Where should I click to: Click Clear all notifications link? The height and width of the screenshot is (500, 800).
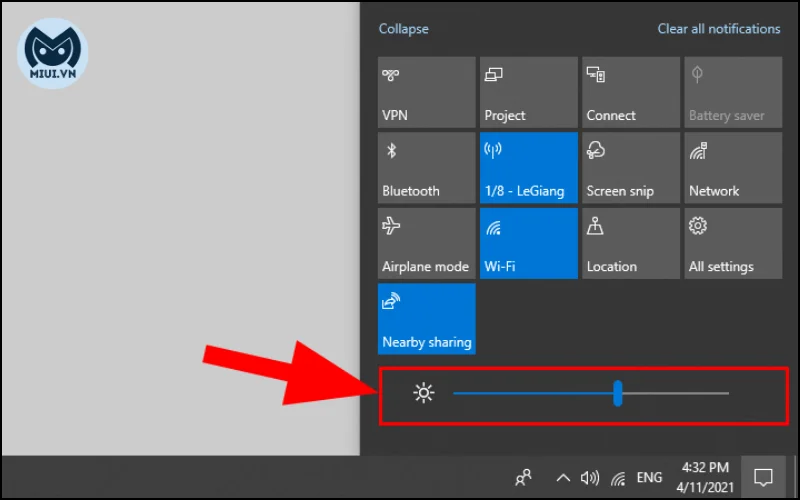[x=719, y=29]
